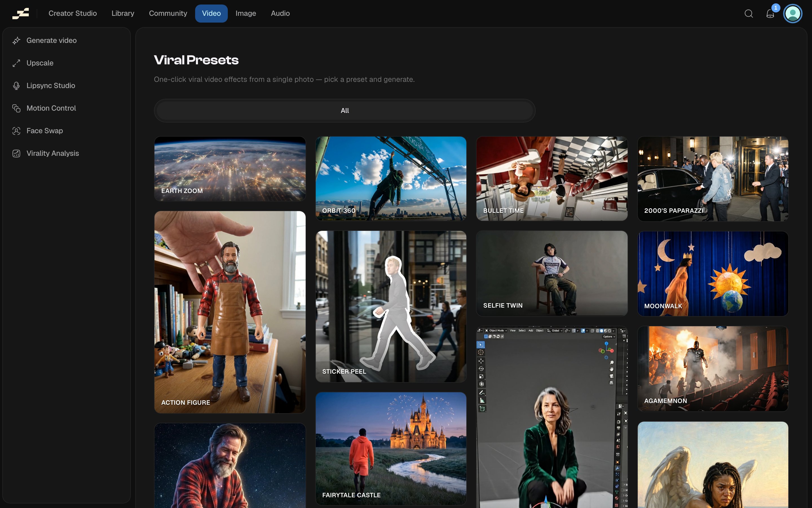
Task: Open the search magnifier icon
Action: click(749, 14)
